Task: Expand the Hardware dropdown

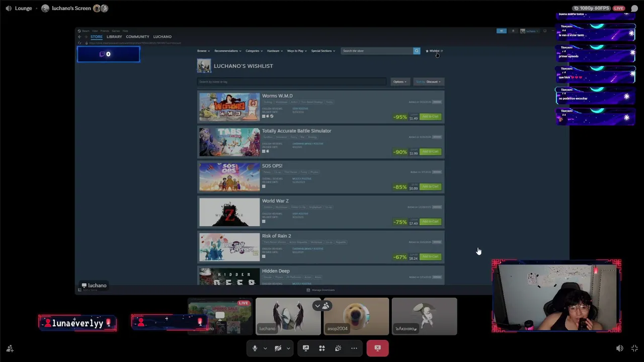Action: (x=275, y=51)
